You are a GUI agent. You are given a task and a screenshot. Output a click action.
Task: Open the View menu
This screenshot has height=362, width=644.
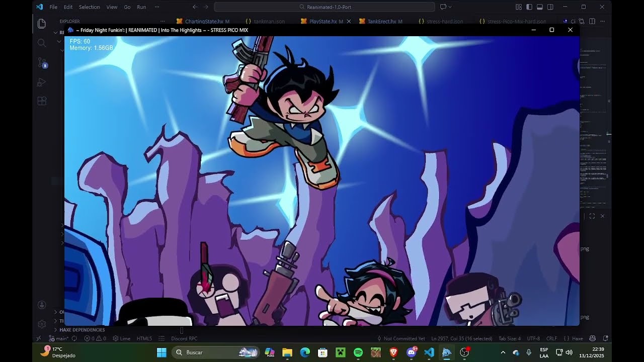(112, 7)
